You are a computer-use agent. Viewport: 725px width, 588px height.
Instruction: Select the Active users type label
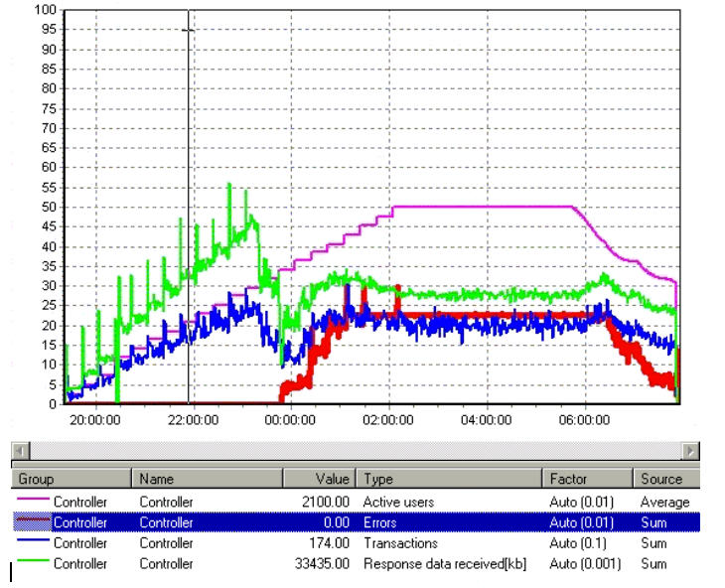click(x=398, y=503)
